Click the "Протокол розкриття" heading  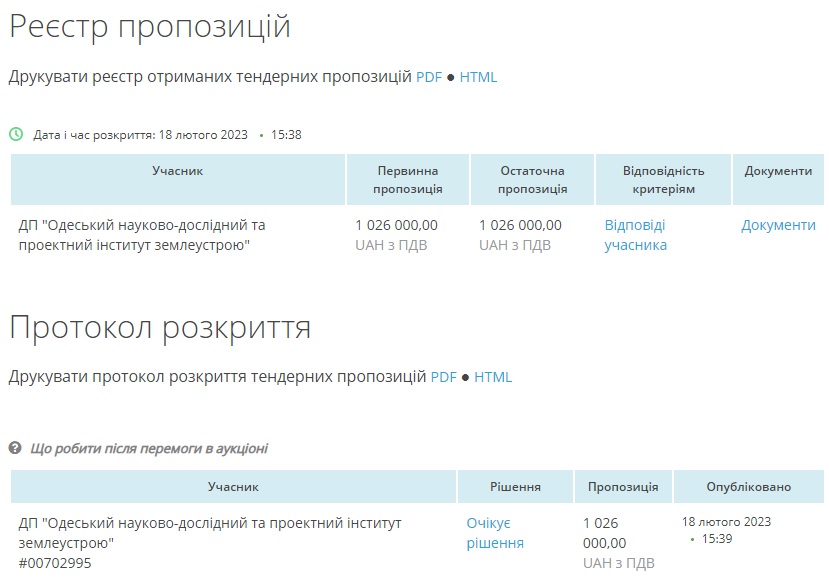pos(160,327)
